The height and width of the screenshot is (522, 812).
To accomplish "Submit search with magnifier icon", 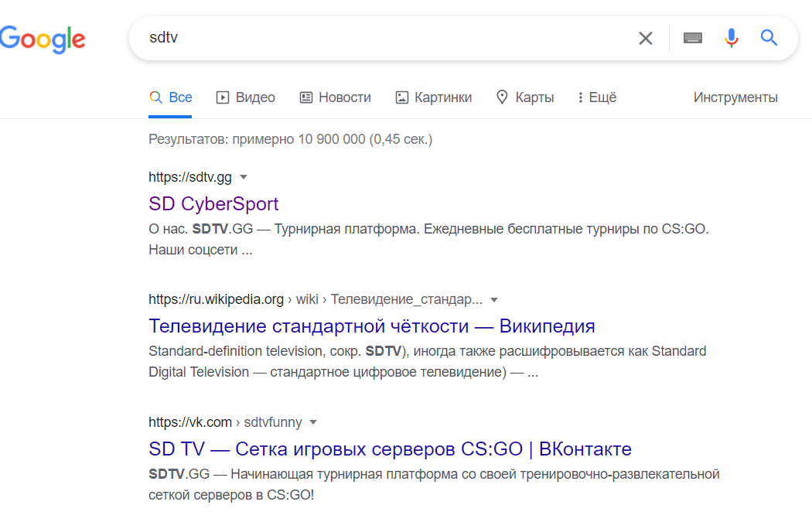I will click(x=769, y=38).
